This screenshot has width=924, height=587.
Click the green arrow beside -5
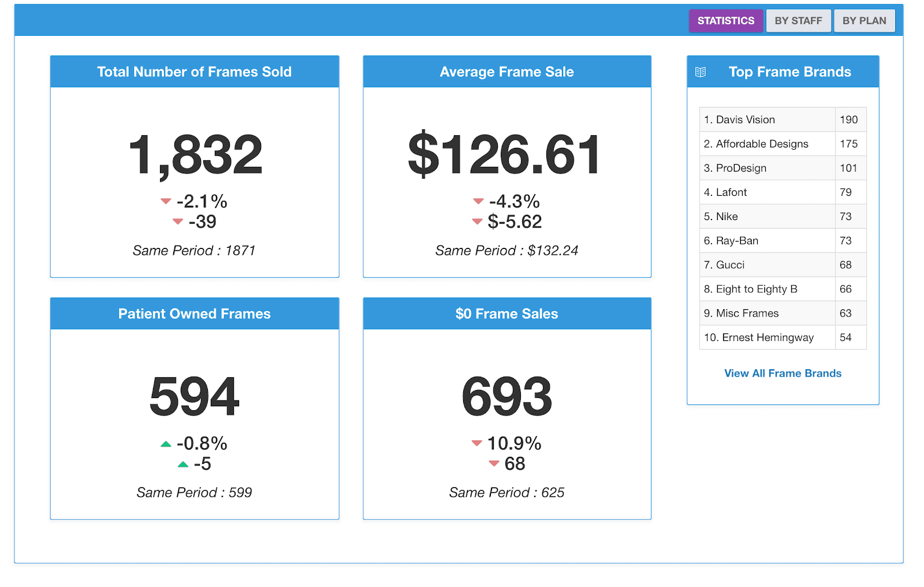[x=184, y=463]
